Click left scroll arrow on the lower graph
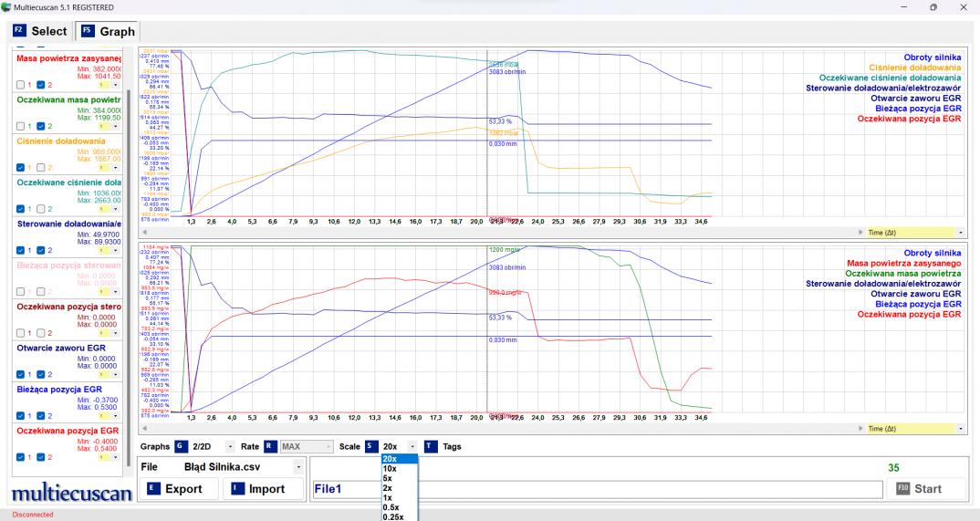Screen dimensions: 980x521 click(142, 428)
